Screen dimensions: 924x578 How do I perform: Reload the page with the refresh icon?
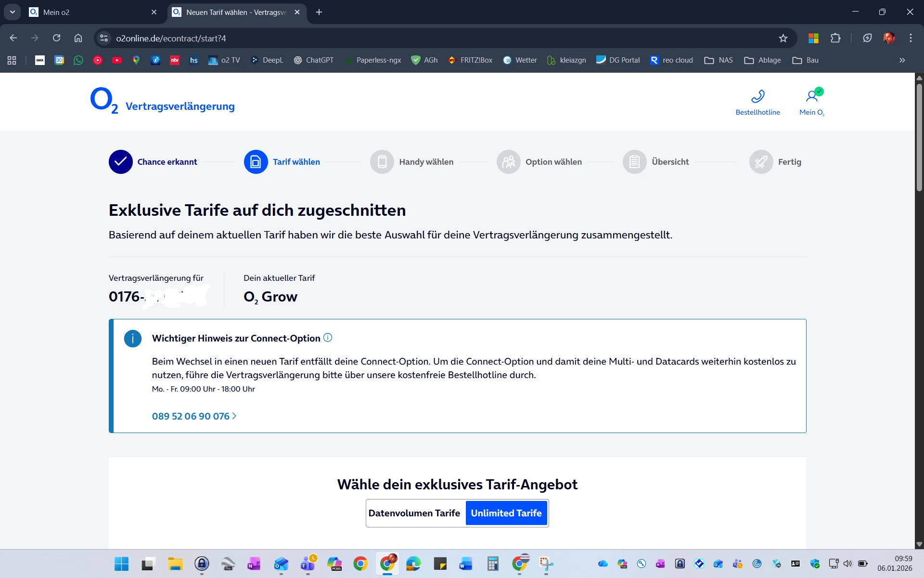point(56,38)
